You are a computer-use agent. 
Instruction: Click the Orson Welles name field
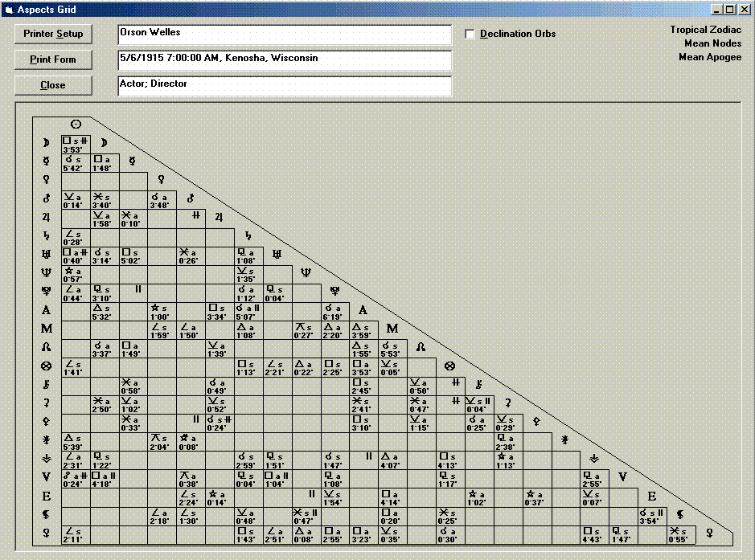pos(285,35)
